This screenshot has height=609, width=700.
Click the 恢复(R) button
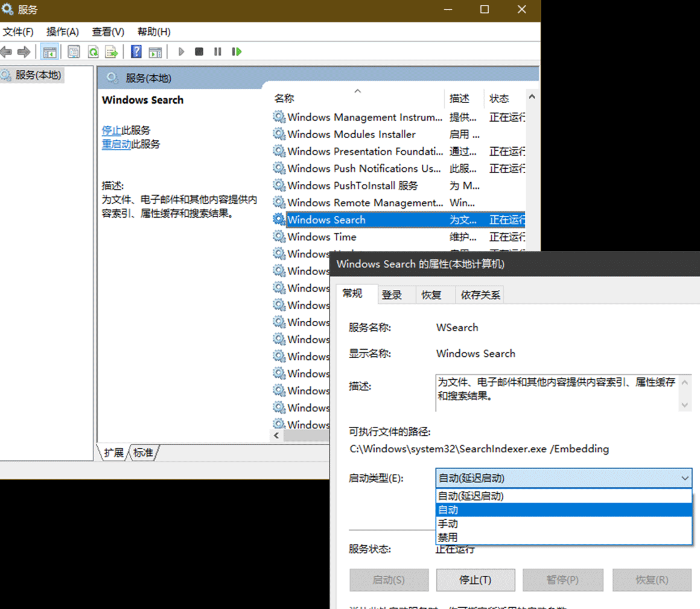pos(652,579)
